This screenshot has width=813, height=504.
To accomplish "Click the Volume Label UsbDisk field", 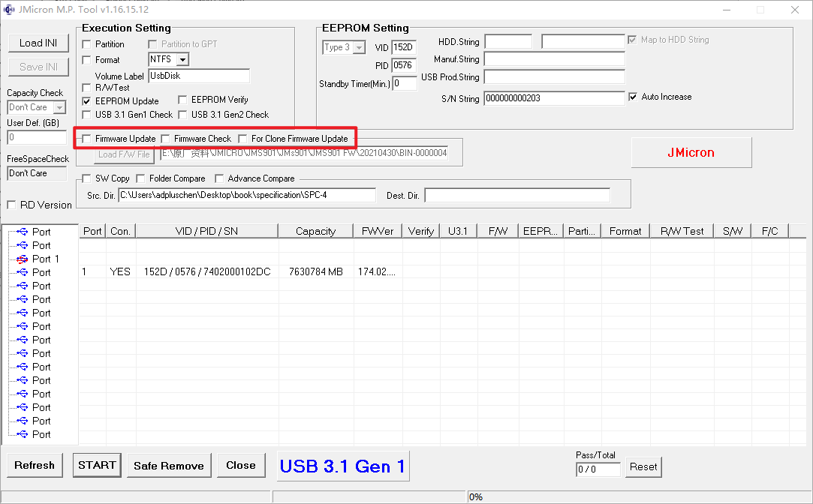I will click(199, 76).
